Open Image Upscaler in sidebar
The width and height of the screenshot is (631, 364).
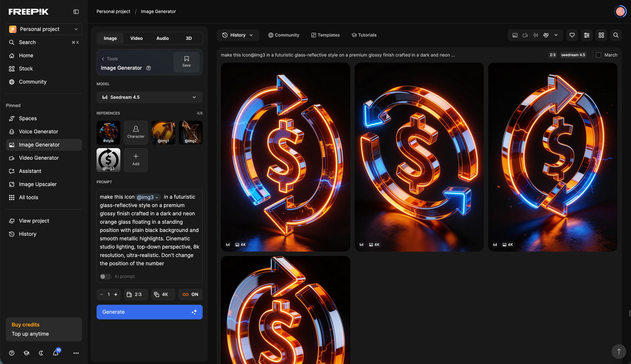click(44, 184)
